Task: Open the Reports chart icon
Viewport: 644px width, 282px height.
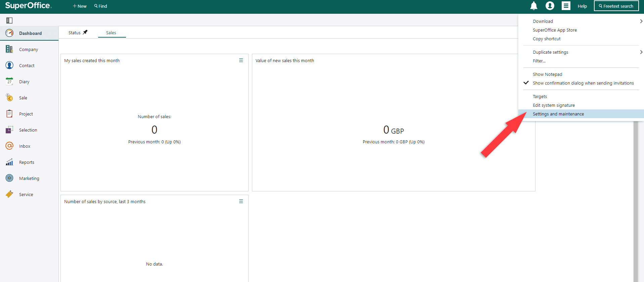Action: tap(9, 162)
